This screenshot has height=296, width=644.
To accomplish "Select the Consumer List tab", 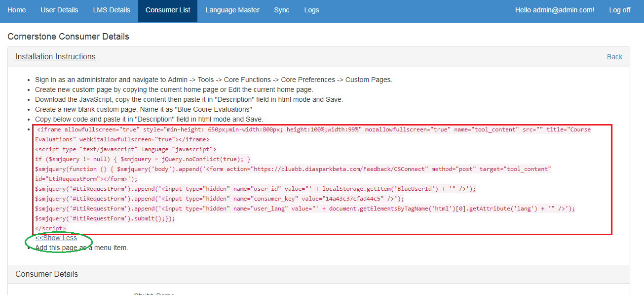I will [x=168, y=10].
